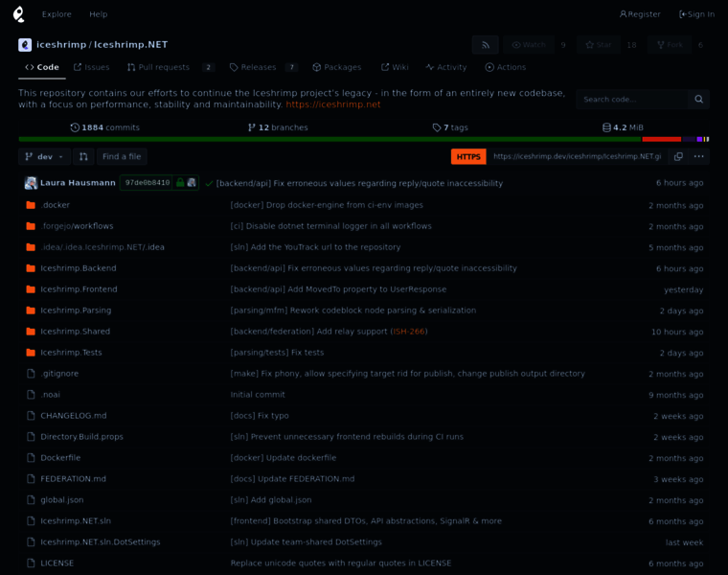The image size is (728, 575).
Task: Click the Iceshrimp.Tests folder icon
Action: [x=31, y=353]
